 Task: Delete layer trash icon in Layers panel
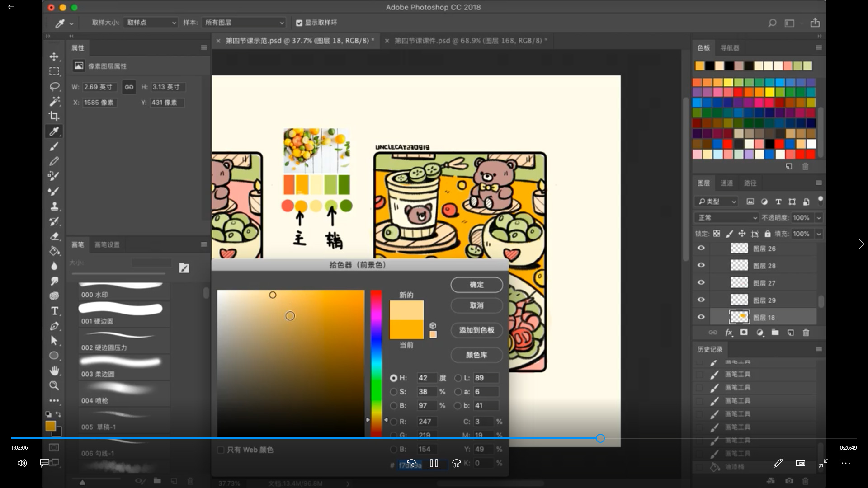(x=806, y=333)
